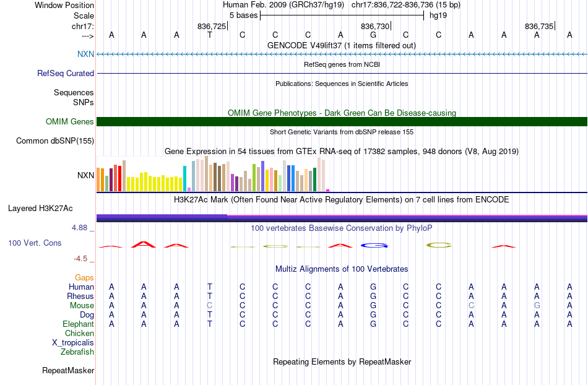Image resolution: width=588 pixels, height=385 pixels.
Task: Select the X_tropicalis species label
Action: pos(73,343)
